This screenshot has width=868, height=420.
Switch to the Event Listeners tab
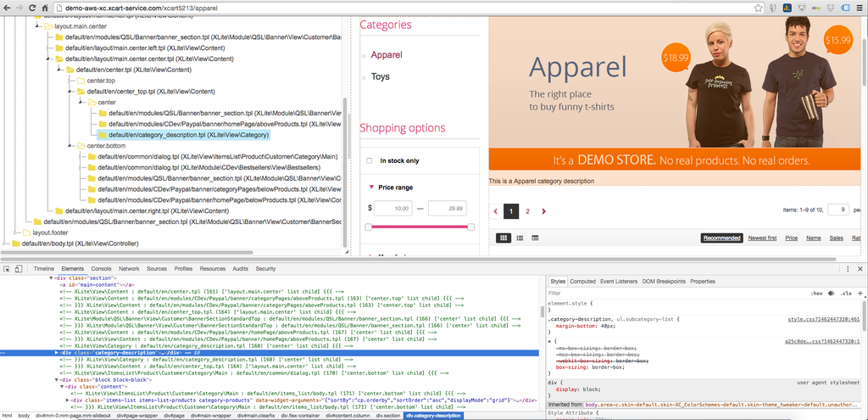pyautogui.click(x=618, y=282)
